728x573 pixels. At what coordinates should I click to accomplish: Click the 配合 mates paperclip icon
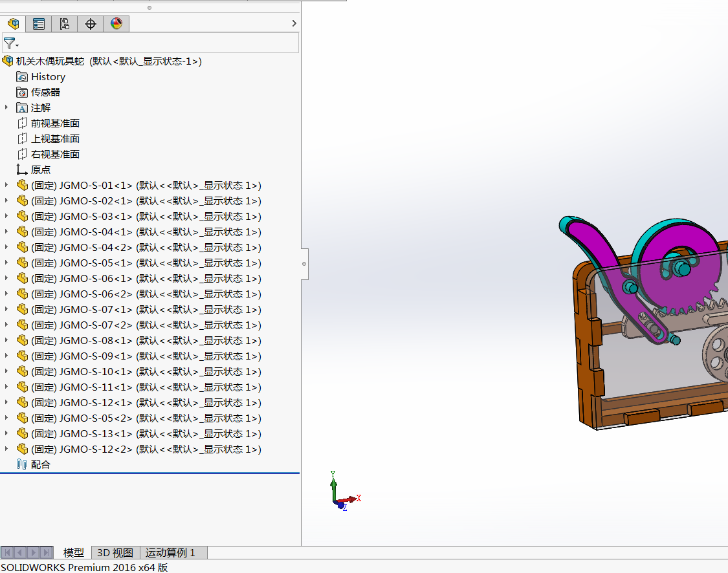click(x=22, y=464)
